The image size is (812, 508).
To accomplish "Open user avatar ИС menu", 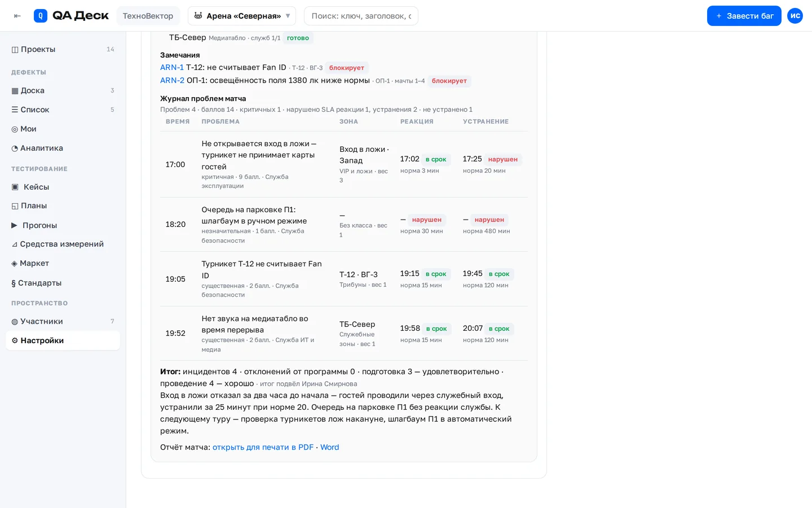I will [x=795, y=16].
